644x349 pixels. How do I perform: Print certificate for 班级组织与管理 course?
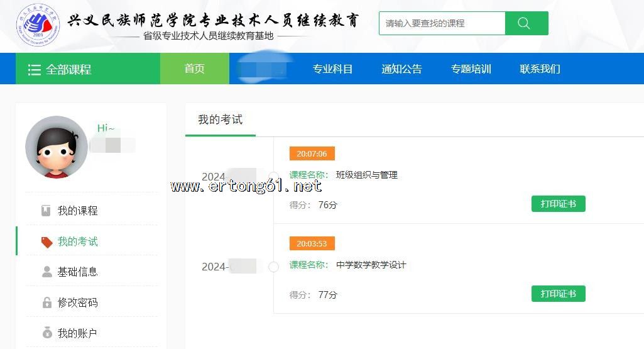(558, 204)
